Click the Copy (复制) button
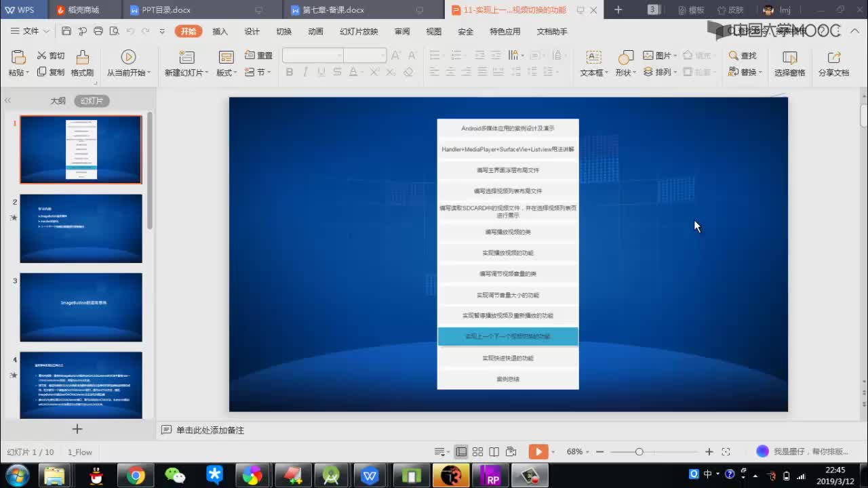 click(x=51, y=72)
